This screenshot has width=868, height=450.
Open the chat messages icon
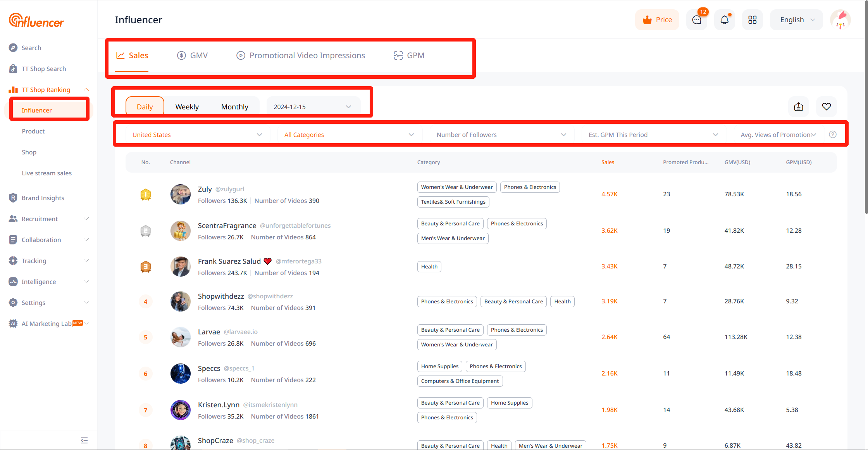[x=696, y=20]
